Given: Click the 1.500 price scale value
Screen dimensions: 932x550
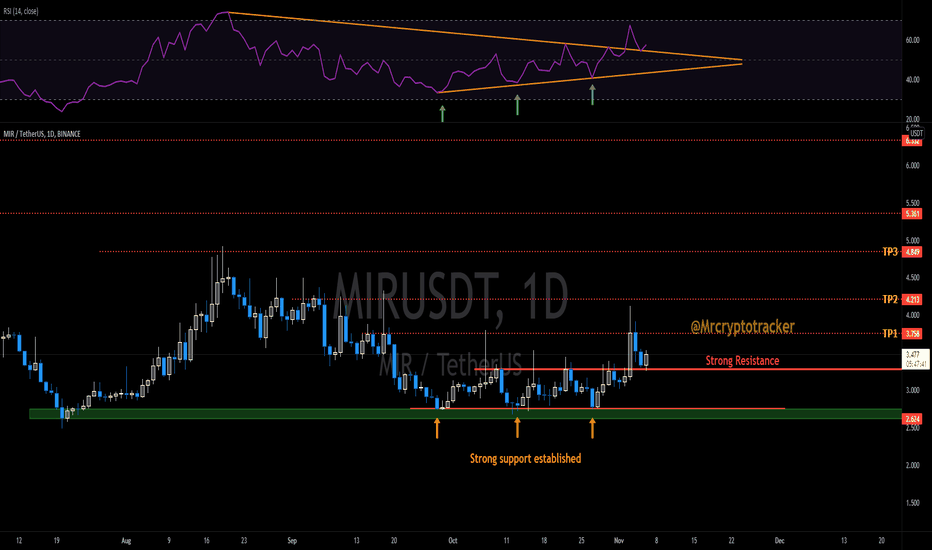Looking at the screenshot, I should coord(912,503).
